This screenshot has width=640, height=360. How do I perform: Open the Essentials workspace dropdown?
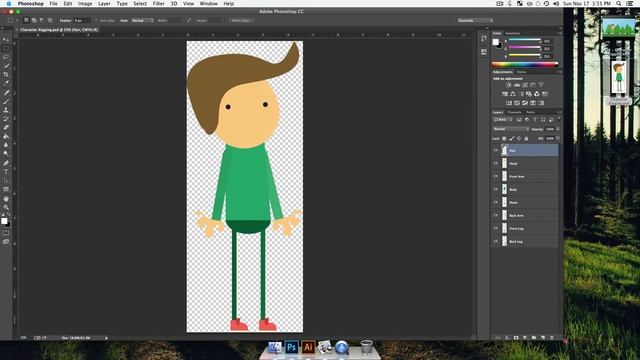(475, 20)
